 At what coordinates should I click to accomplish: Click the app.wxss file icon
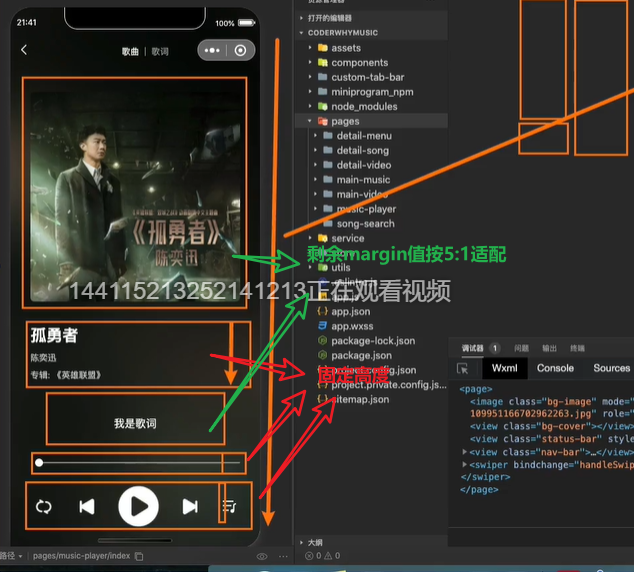pos(323,326)
